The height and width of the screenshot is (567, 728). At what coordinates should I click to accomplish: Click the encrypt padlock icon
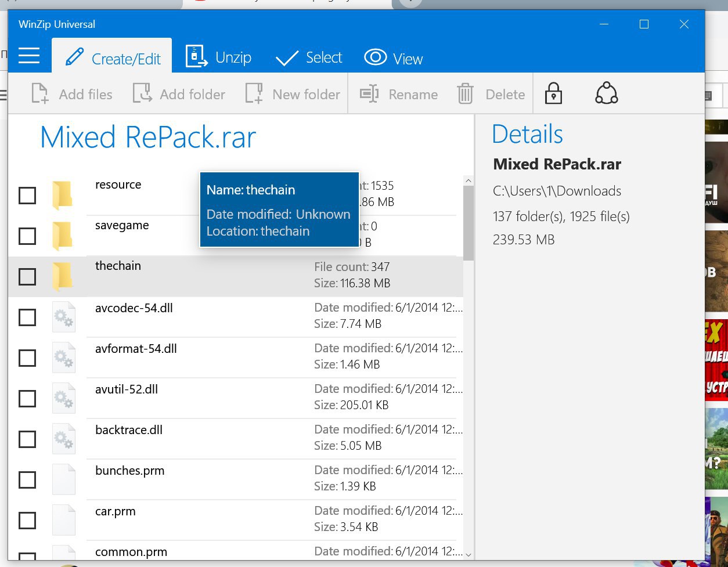pos(553,93)
